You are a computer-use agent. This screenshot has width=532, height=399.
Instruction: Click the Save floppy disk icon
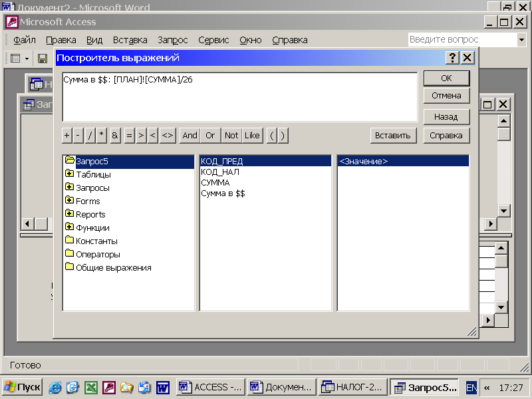42,59
